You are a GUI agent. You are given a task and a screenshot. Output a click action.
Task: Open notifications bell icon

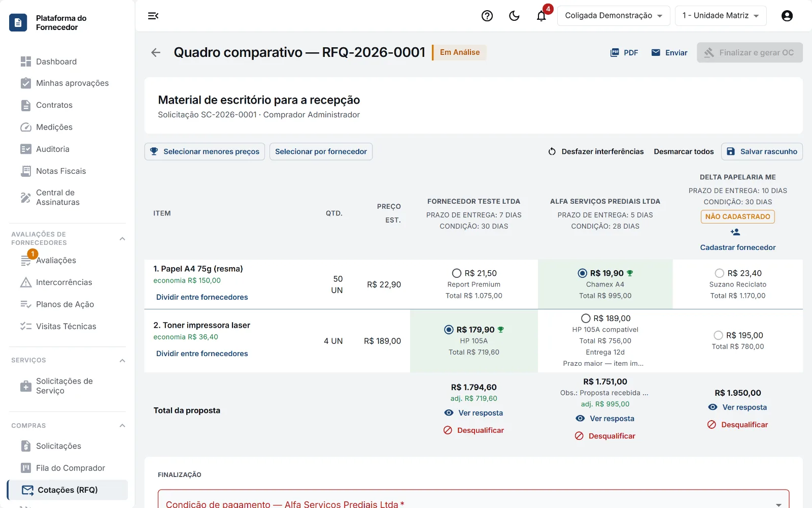(542, 16)
